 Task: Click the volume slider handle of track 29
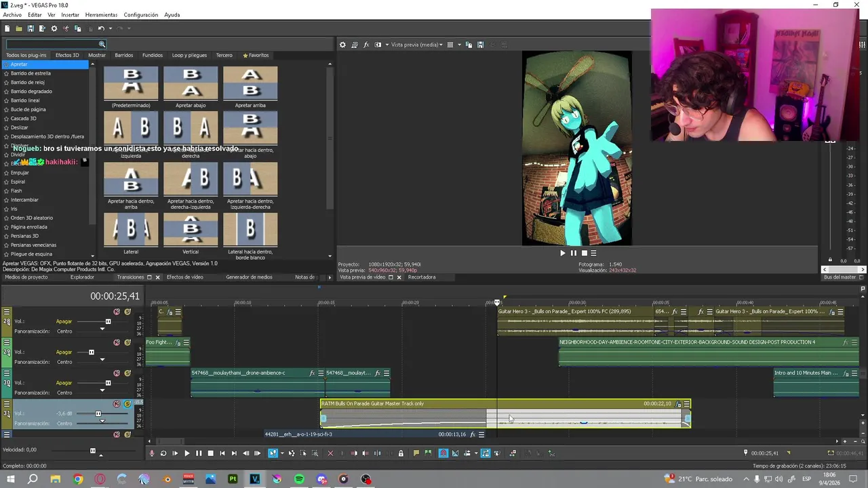92,352
